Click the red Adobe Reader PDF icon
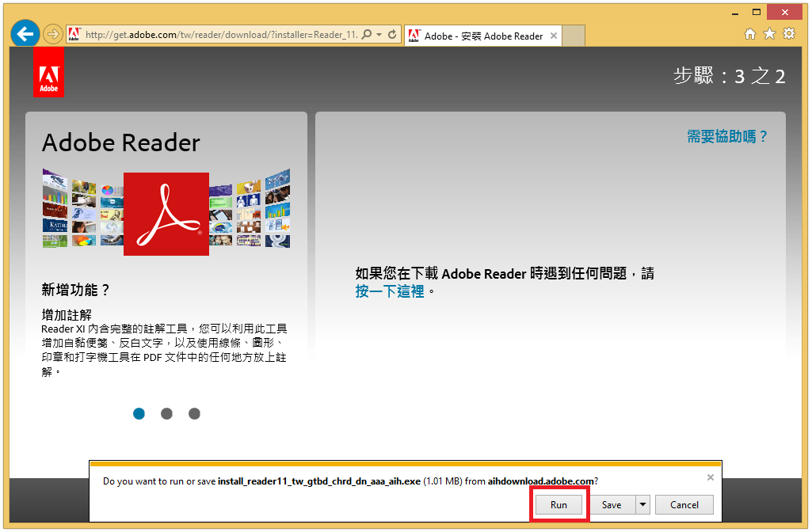This screenshot has height=532, width=812. pyautogui.click(x=166, y=214)
